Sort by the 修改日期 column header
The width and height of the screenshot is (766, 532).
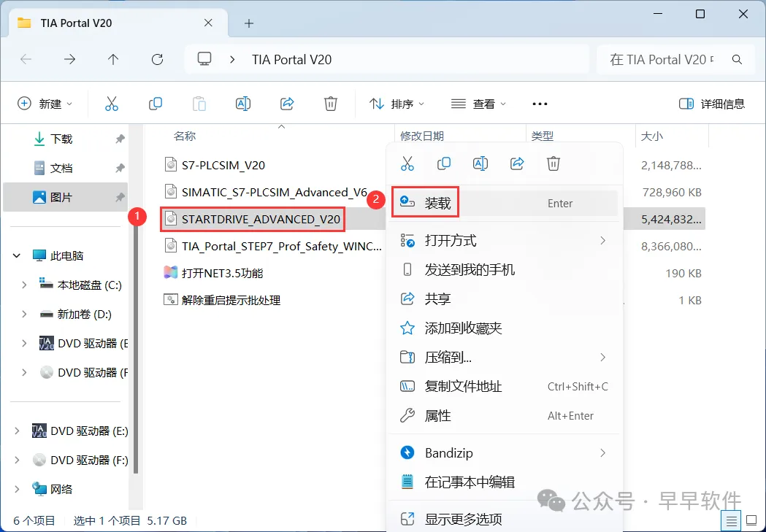click(x=421, y=136)
